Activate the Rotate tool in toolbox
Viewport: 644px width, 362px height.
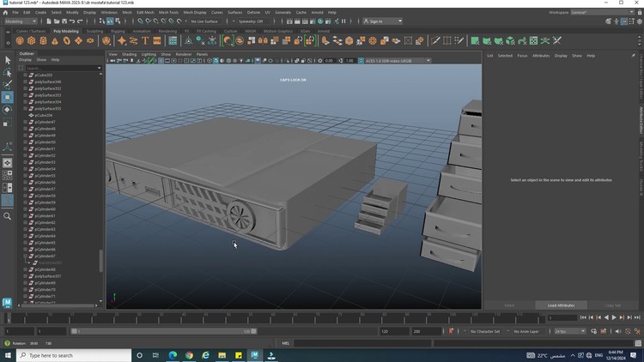8,110
